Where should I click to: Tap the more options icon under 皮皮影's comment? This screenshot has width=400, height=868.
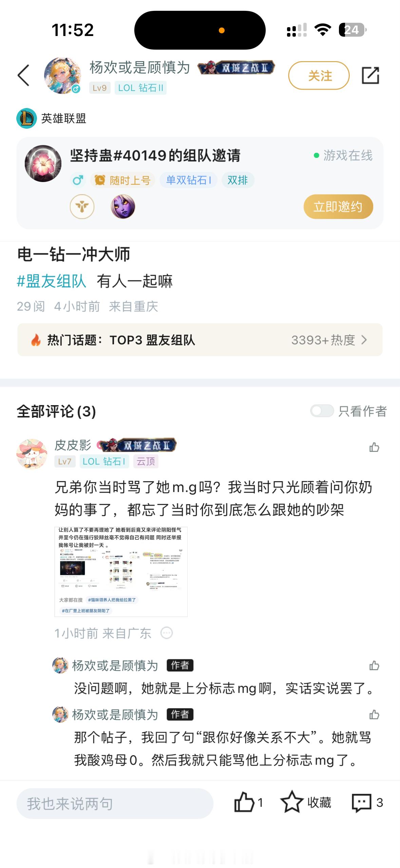[x=167, y=633]
